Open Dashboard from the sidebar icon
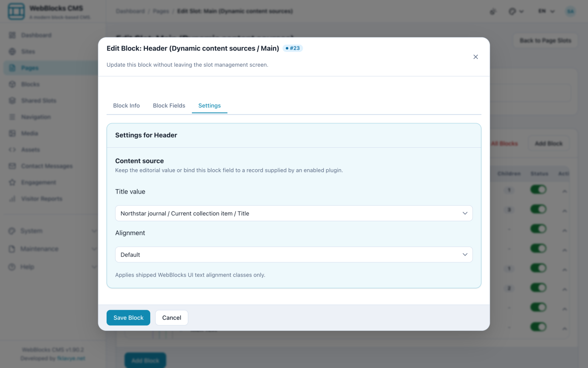Image resolution: width=588 pixels, height=368 pixels. (x=12, y=35)
